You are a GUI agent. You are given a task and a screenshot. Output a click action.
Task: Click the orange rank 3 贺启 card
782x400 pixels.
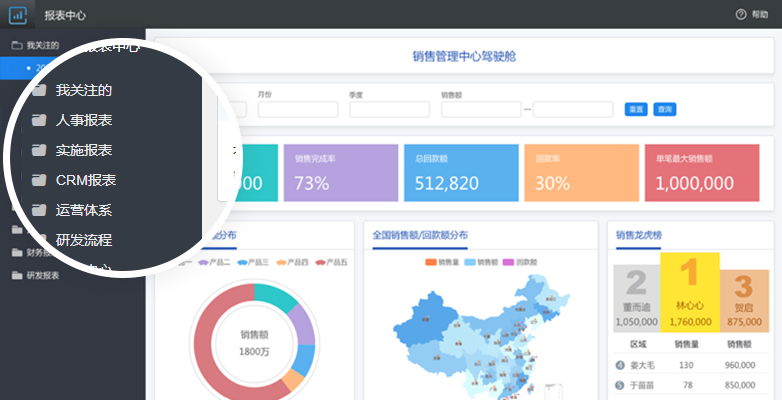coord(745,301)
